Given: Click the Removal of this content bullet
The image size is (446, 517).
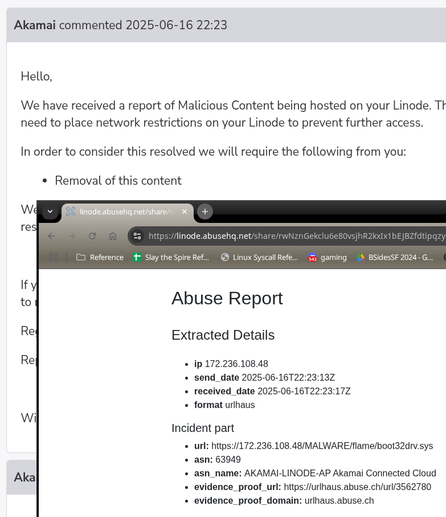Looking at the screenshot, I should [118, 180].
